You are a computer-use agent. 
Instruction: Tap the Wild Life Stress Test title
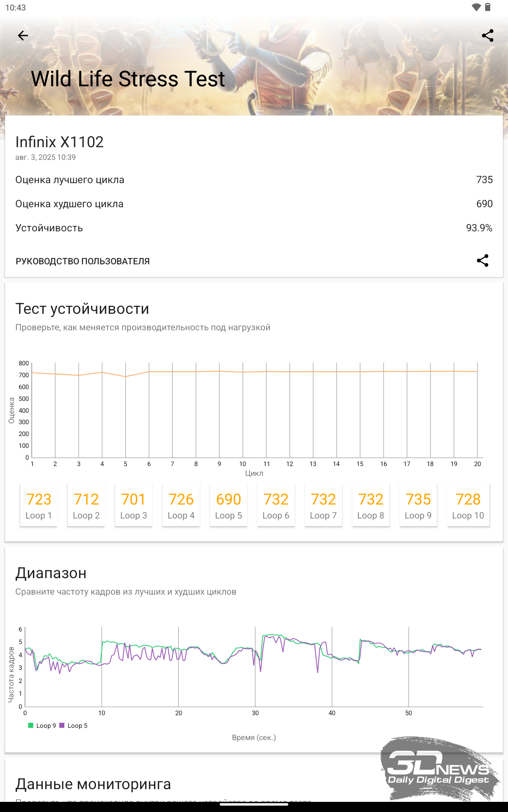point(128,79)
